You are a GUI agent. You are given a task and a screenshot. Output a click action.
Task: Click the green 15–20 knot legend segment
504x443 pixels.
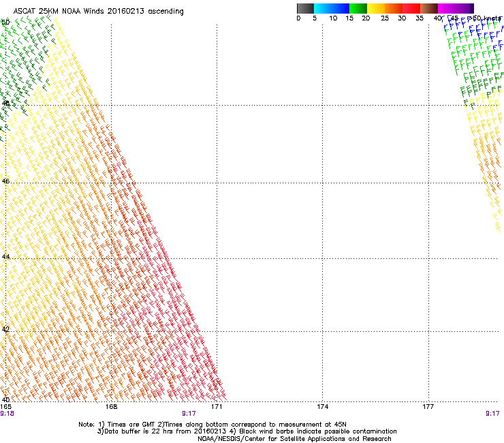click(358, 8)
